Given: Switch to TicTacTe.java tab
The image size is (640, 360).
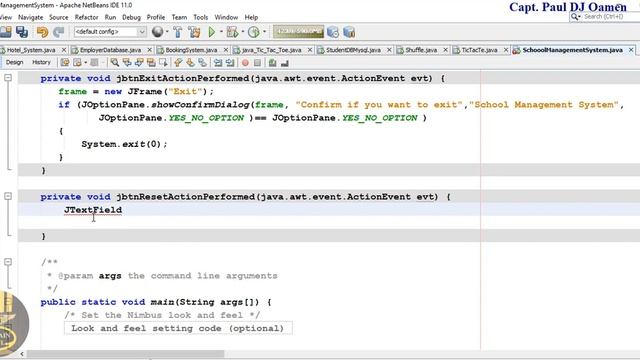Looking at the screenshot, I should (479, 50).
